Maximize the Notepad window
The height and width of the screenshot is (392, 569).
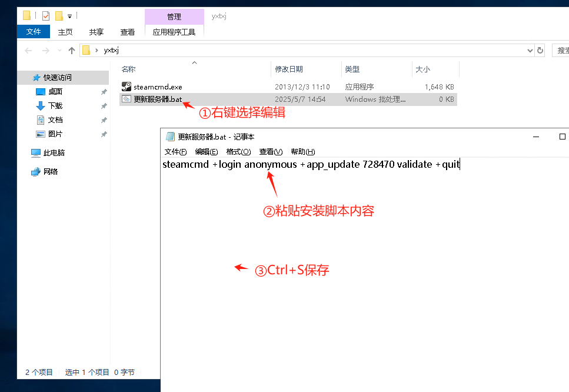pos(563,137)
